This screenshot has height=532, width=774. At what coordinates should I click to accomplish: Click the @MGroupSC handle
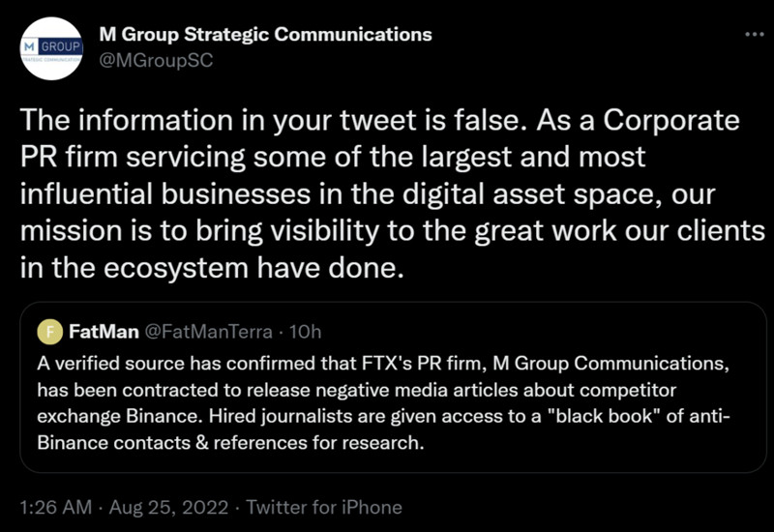pyautogui.click(x=156, y=60)
